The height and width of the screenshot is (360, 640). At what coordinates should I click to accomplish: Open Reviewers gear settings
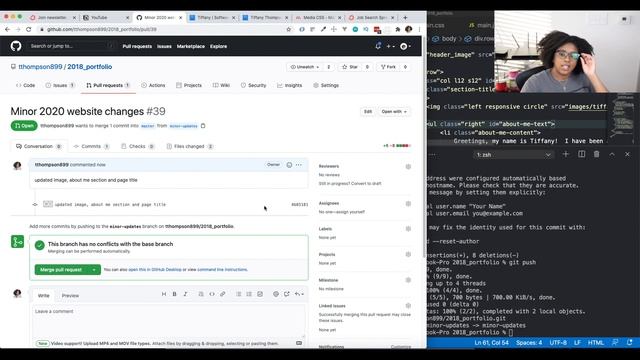tap(408, 167)
